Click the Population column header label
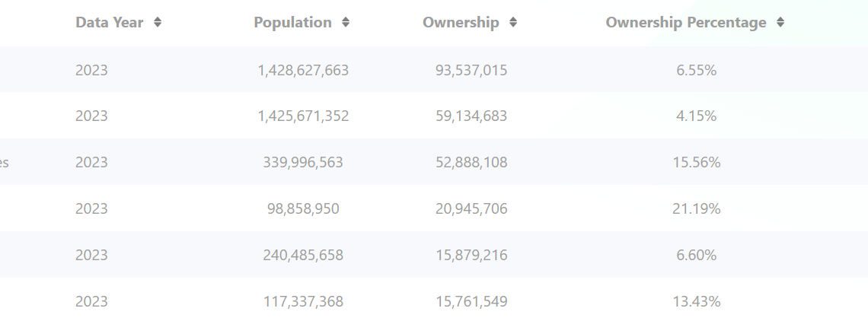868x321 pixels. 293,23
